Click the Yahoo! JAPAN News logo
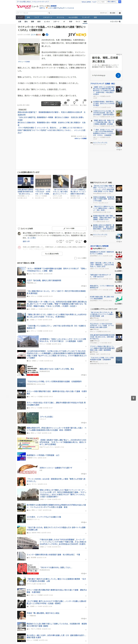This screenshot has height=644, width=138. pyautogui.click(x=27, y=7)
